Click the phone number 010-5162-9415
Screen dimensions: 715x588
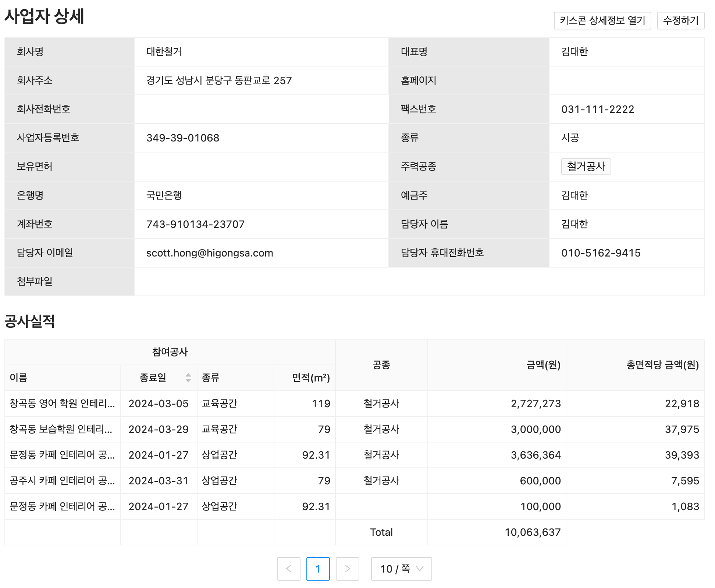(601, 253)
